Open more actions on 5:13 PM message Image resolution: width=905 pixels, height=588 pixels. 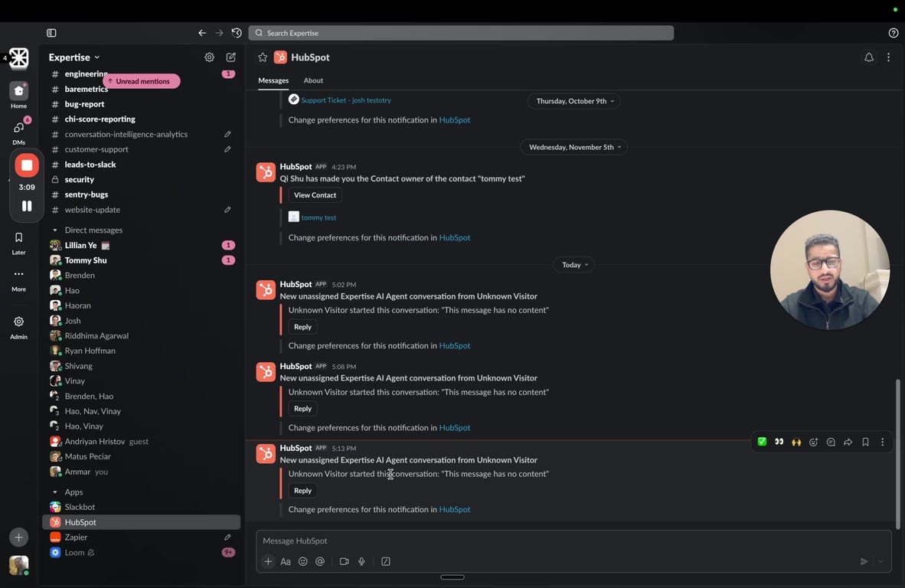[882, 442]
